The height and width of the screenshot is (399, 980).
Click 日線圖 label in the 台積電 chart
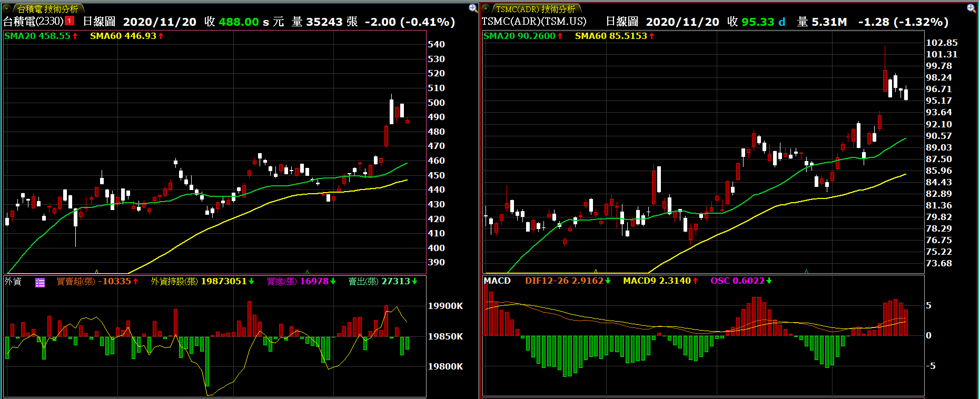click(x=99, y=22)
